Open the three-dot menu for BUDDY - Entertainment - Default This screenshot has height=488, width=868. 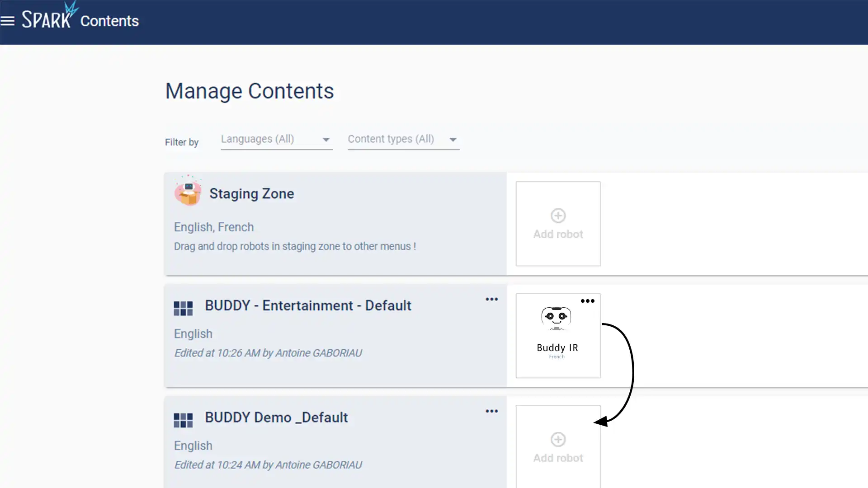[x=491, y=299]
